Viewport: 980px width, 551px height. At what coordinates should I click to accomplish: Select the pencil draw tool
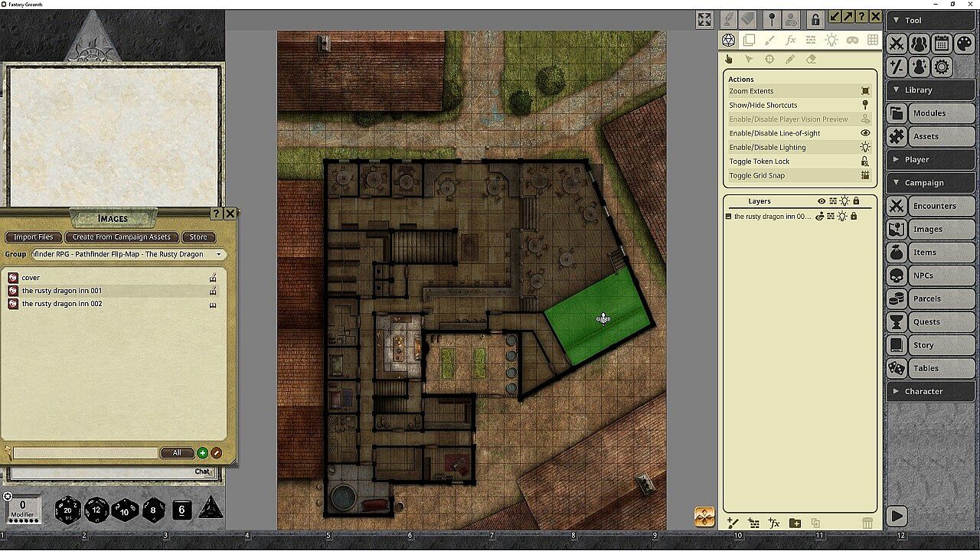point(790,59)
